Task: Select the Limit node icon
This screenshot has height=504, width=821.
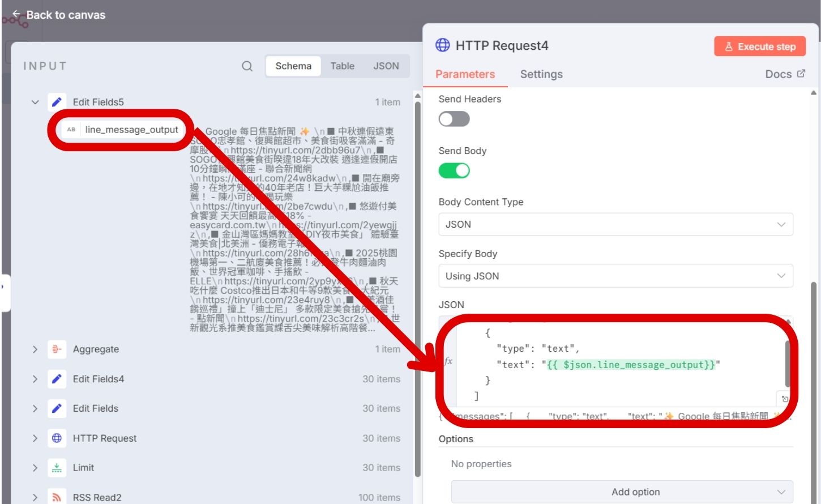Action: 57,467
